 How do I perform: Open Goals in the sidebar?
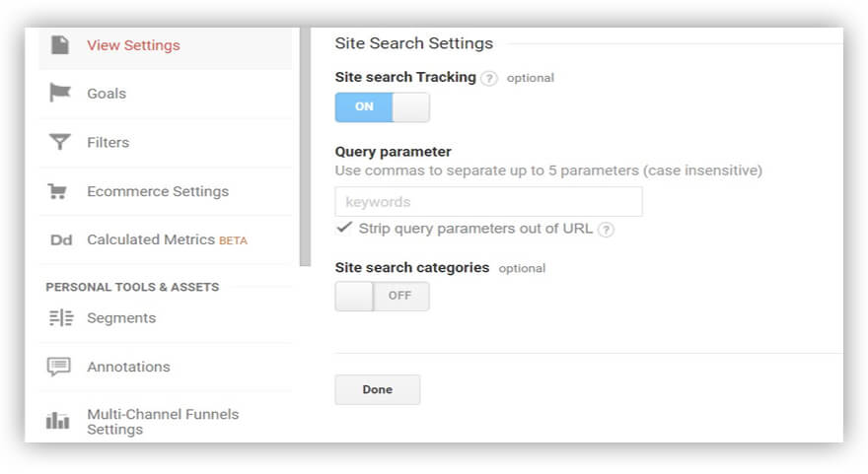click(x=107, y=94)
